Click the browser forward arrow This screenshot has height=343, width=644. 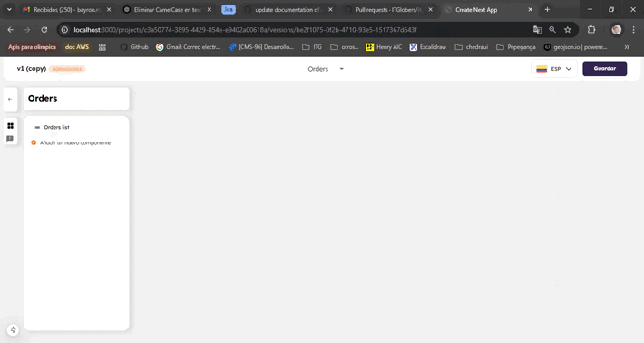point(27,30)
